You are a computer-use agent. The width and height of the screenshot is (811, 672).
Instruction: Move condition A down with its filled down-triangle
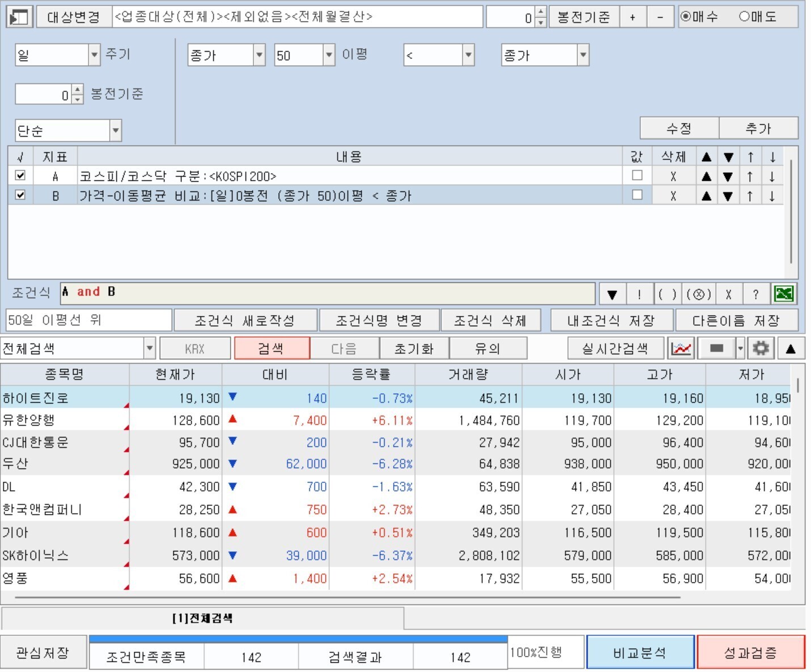[728, 177]
